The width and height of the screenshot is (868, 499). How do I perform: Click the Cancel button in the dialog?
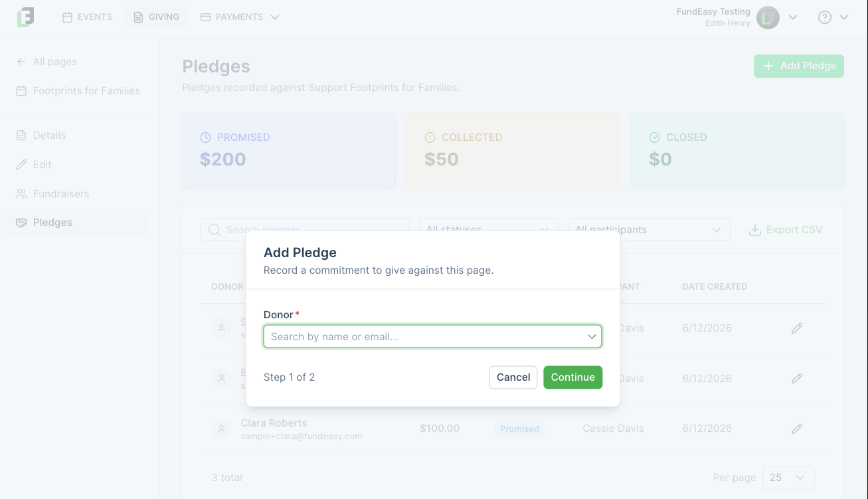point(513,377)
